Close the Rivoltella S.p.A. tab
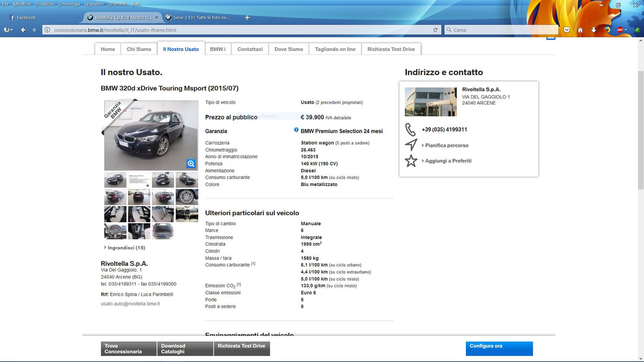 [x=156, y=18]
